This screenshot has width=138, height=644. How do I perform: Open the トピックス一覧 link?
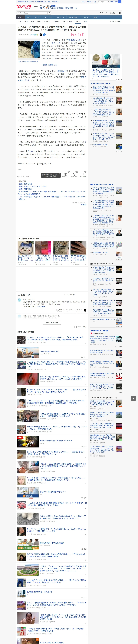(115, 21)
